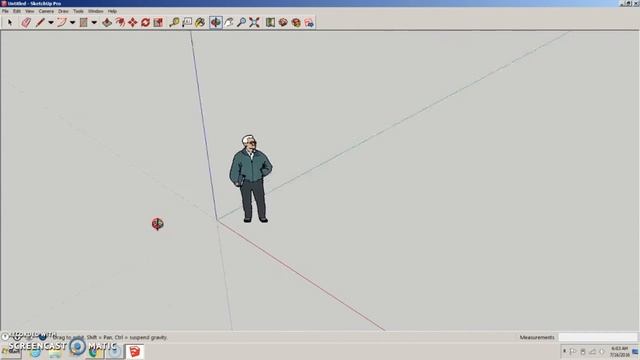Pick the Text label tool
Image resolution: width=640 pixels, height=360 pixels.
click(187, 22)
